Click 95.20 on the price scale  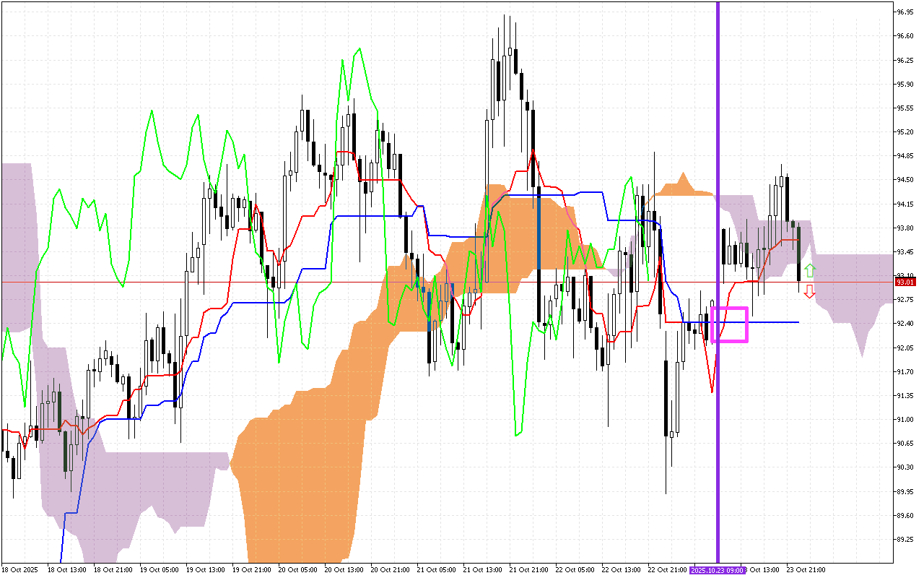pyautogui.click(x=905, y=132)
